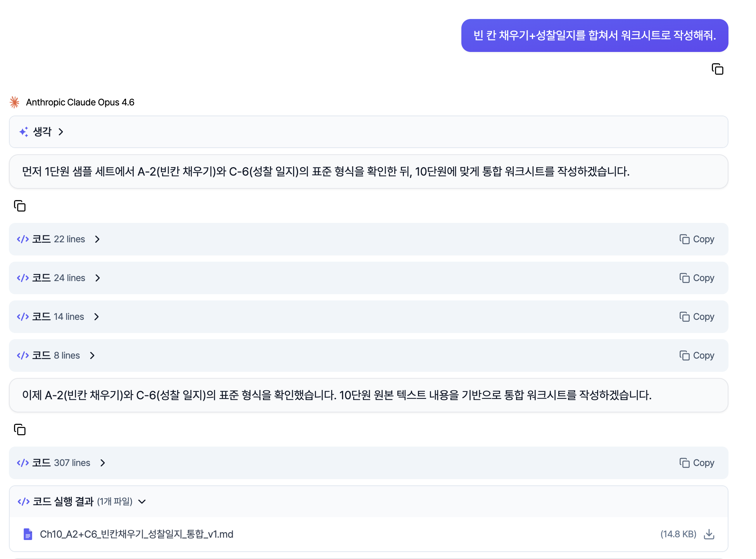The height and width of the screenshot is (559, 756).
Task: Click the sparkle icon in the 생각 panel
Action: click(x=24, y=132)
